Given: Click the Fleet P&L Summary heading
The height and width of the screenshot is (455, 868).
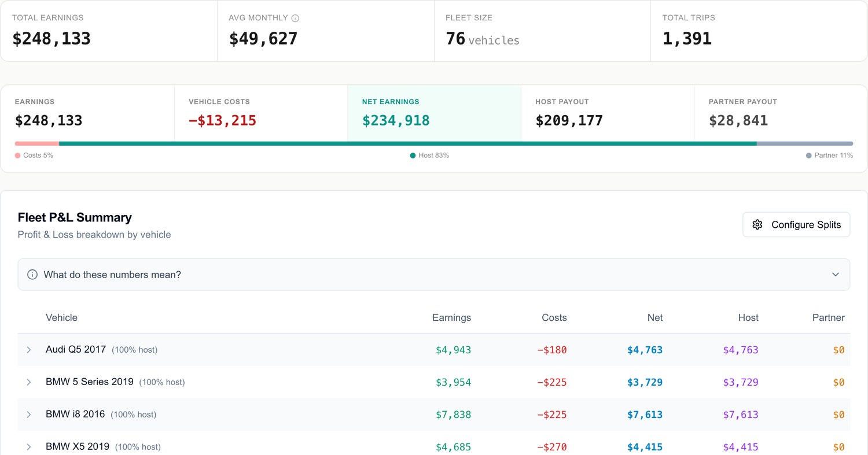Looking at the screenshot, I should tap(75, 217).
